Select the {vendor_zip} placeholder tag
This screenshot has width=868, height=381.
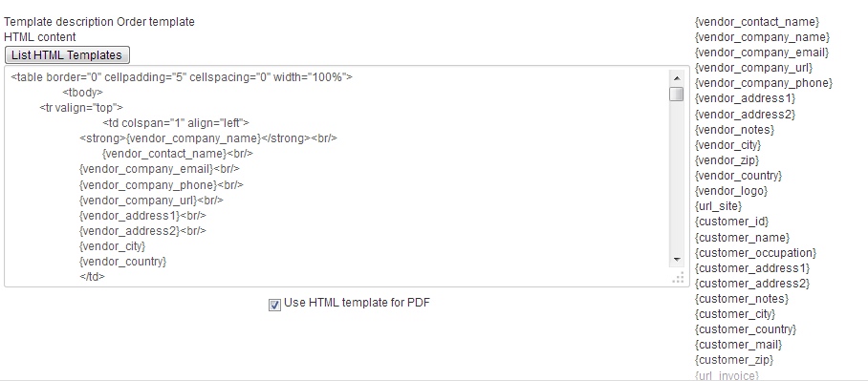click(x=727, y=160)
